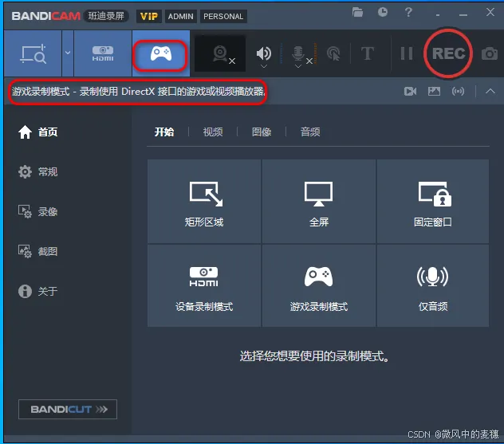Select screen rectangle recording mode icon
The image size is (504, 444).
pyautogui.click(x=33, y=53)
